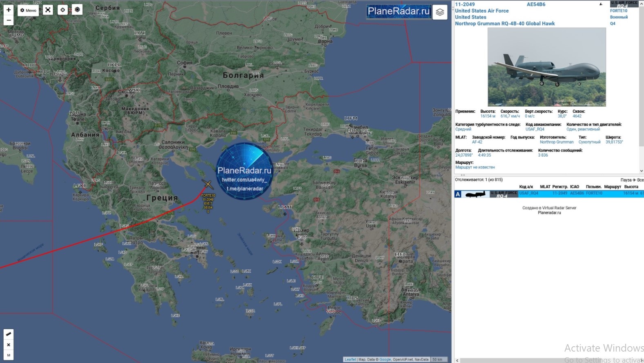Click the Пауза pause link
Viewport: 644px width, 363px height.
[626, 180]
